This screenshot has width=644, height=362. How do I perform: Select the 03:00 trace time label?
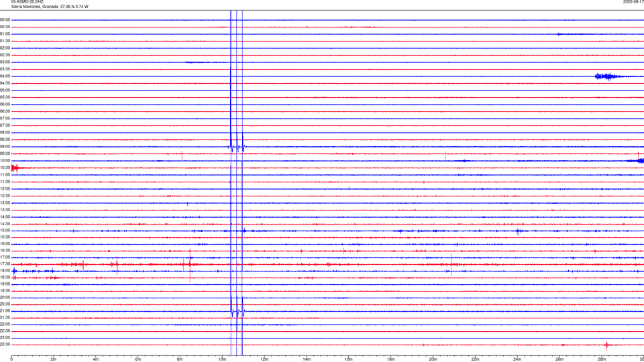coord(5,62)
